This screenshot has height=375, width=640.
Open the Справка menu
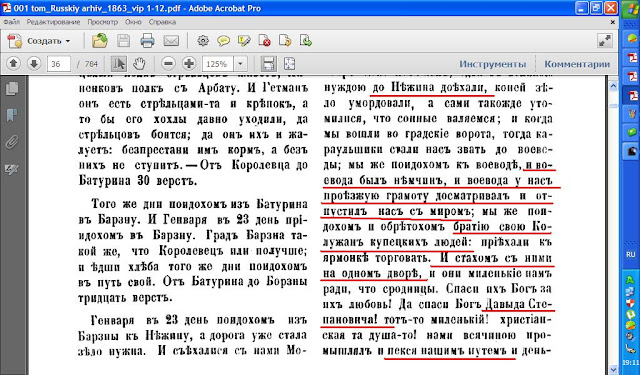(x=162, y=22)
